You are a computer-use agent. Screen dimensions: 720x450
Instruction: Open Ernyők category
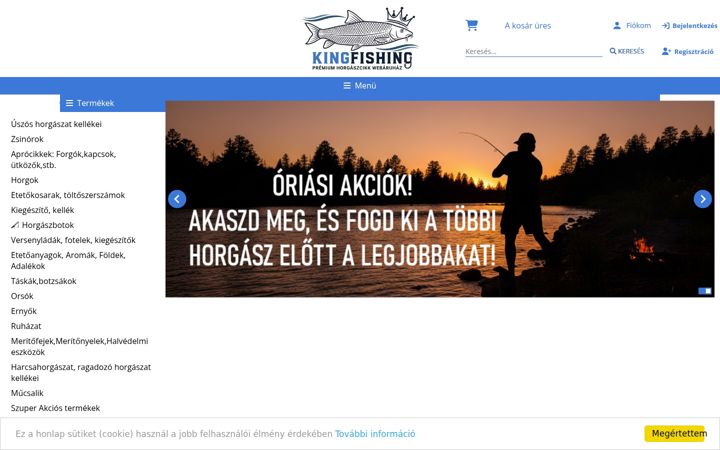tap(23, 311)
